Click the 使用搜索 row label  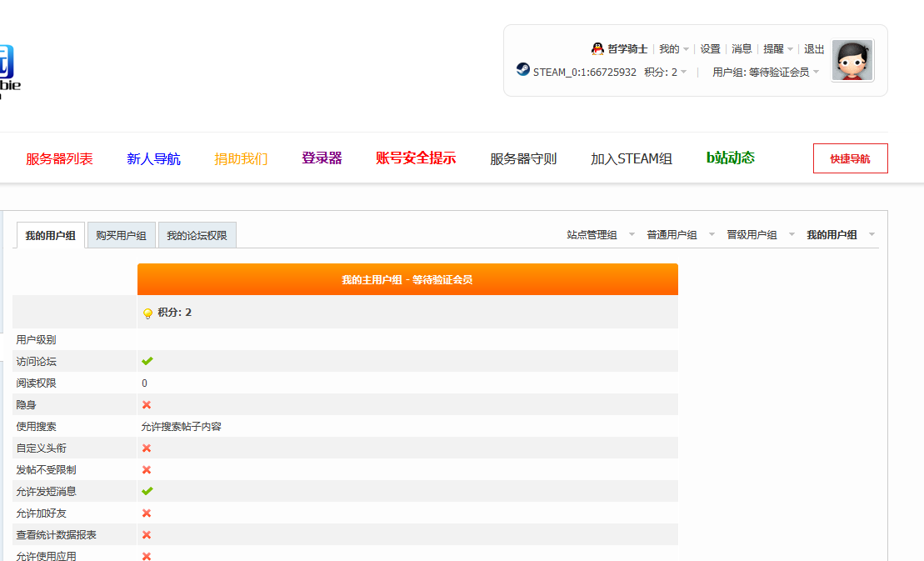click(x=36, y=427)
